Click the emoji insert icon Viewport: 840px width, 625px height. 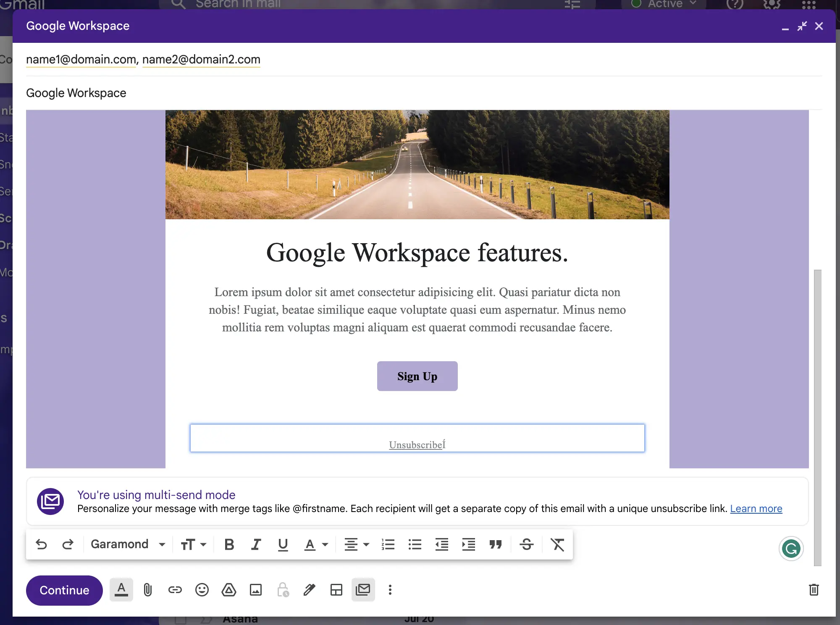click(x=202, y=590)
